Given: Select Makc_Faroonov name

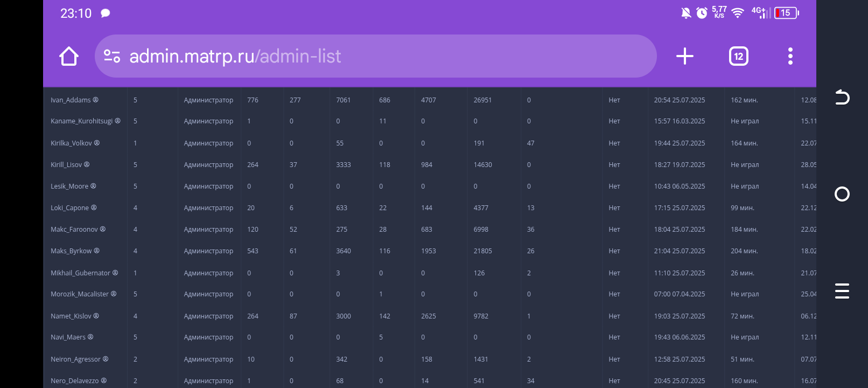Looking at the screenshot, I should [74, 230].
